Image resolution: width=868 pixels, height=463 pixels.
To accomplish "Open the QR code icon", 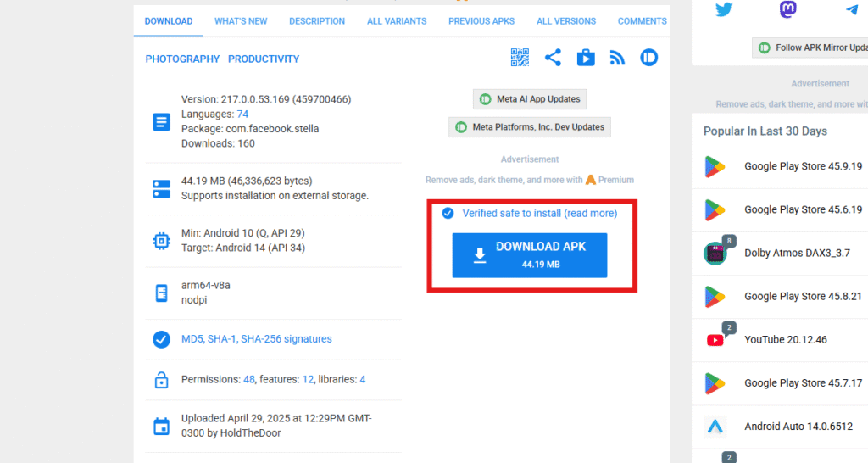I will [x=520, y=57].
